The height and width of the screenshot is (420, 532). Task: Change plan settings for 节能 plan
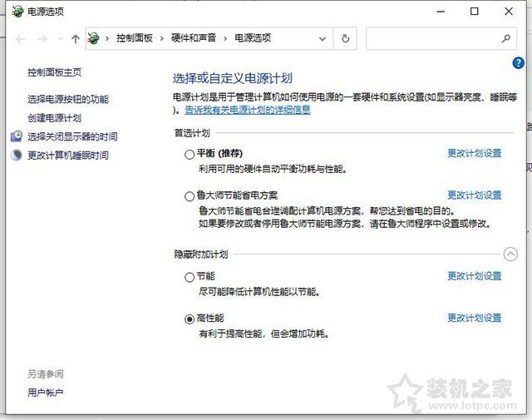[475, 276]
